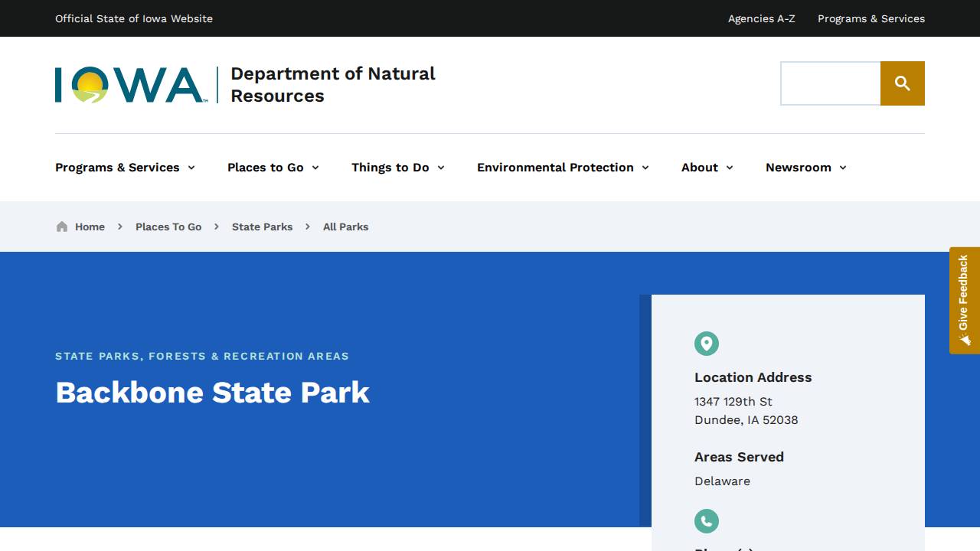Click the magnifying glass search icon
This screenshot has width=980, height=551.
tap(903, 83)
